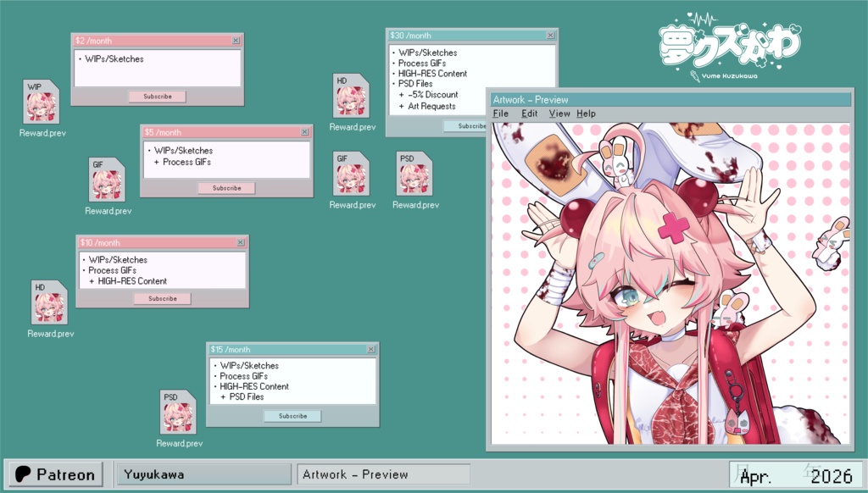Select '-5% Discount' in the $30 /month window
868x493 pixels.
[x=433, y=95]
